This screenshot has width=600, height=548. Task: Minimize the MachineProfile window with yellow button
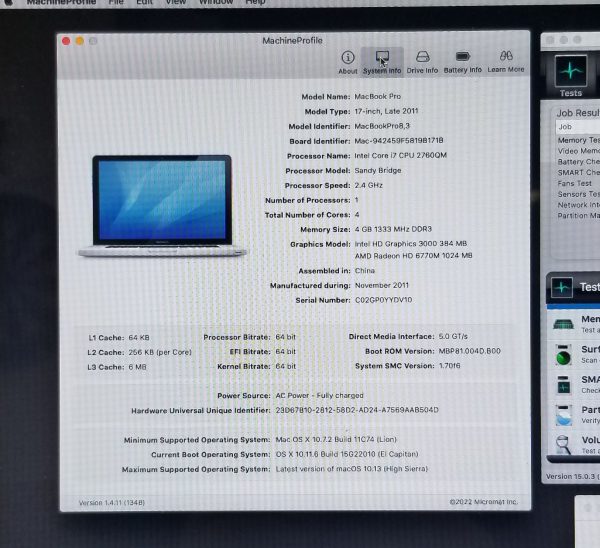tap(80, 41)
